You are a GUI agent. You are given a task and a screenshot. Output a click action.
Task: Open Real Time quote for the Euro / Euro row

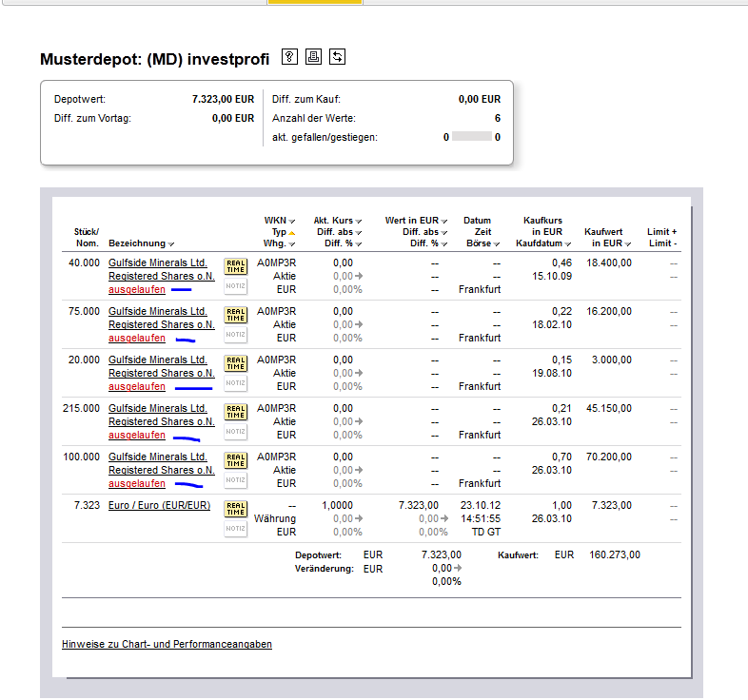[236, 509]
